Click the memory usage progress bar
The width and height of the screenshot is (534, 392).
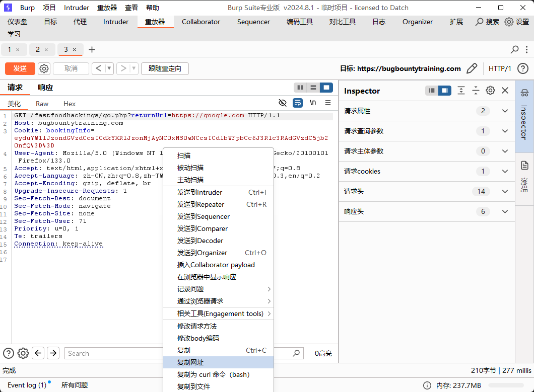(x=506, y=385)
